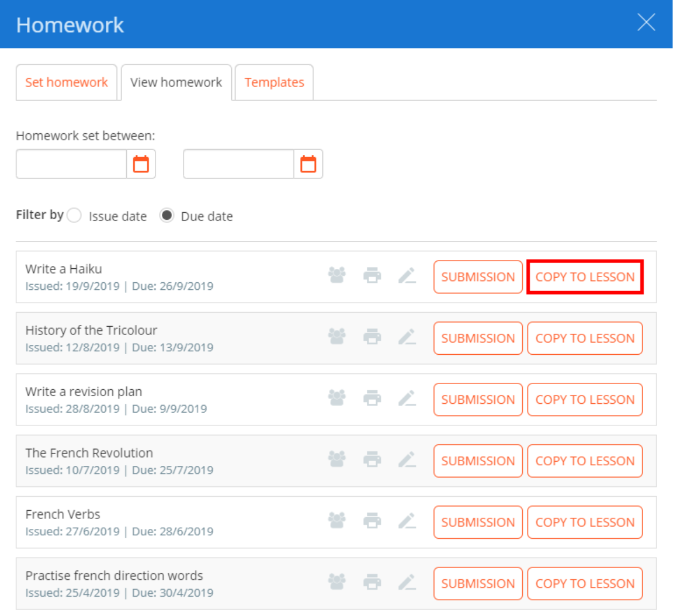The width and height of the screenshot is (673, 616).
Task: Copy Practise french direction words to lesson
Action: tap(585, 584)
